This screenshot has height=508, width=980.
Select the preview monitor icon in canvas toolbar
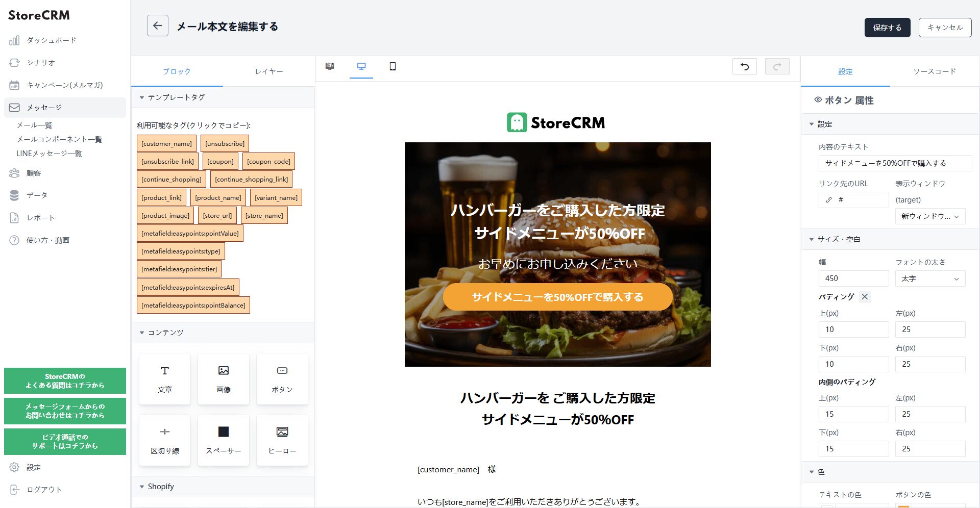(330, 66)
